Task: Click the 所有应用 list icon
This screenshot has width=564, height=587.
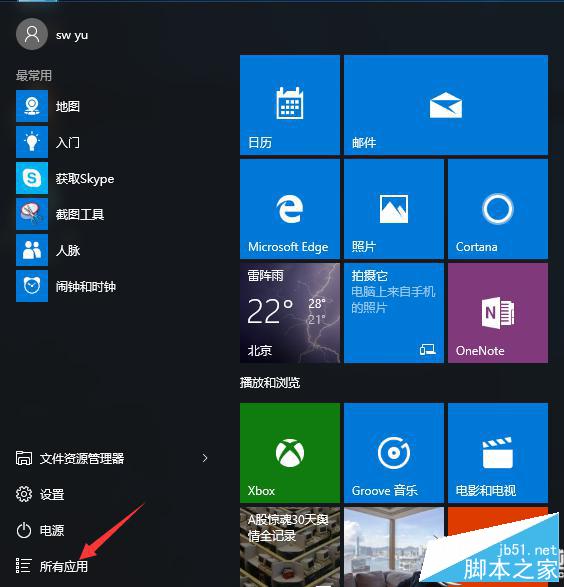Action: (23, 566)
